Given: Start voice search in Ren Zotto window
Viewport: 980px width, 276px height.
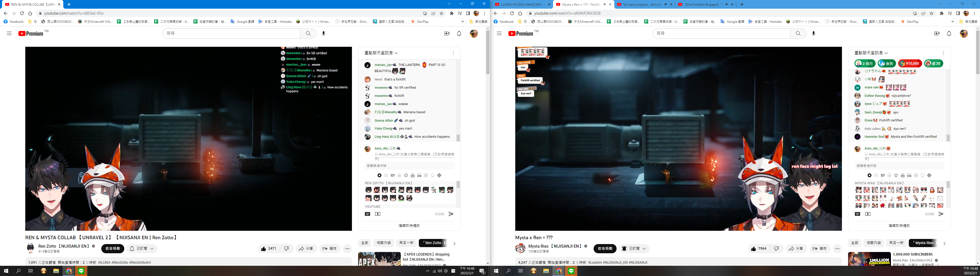Looking at the screenshot, I should click(323, 33).
